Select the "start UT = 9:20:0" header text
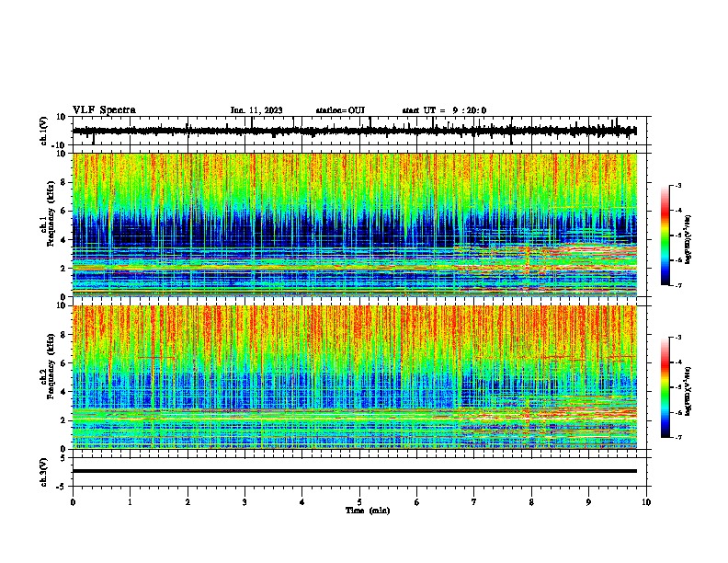Screen dimensions: 728x563 coord(444,110)
